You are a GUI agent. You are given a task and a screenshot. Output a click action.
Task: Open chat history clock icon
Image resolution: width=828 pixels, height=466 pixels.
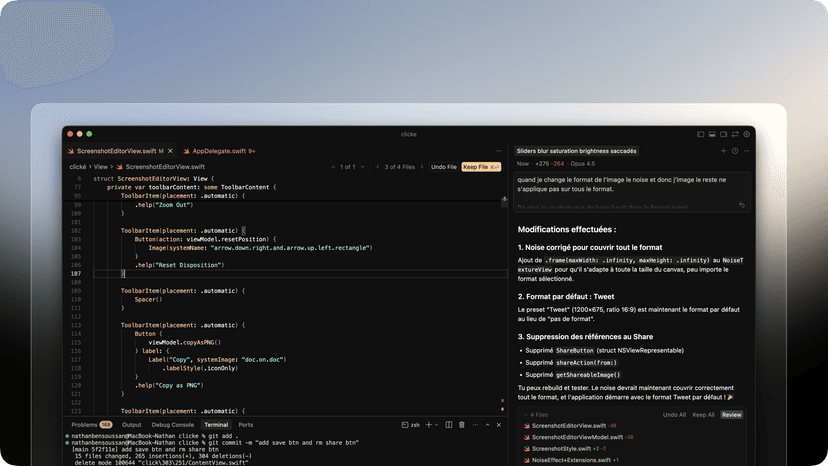point(735,151)
